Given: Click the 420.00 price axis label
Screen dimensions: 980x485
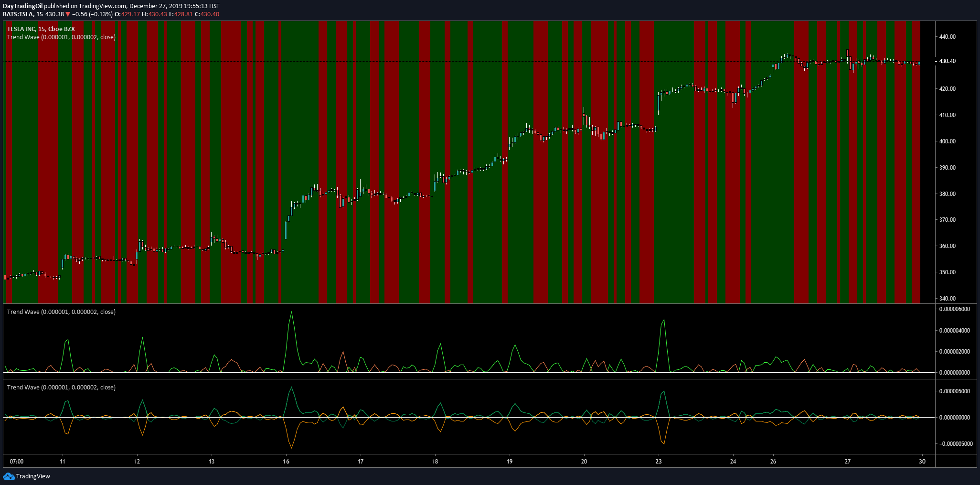Looking at the screenshot, I should pos(948,89).
